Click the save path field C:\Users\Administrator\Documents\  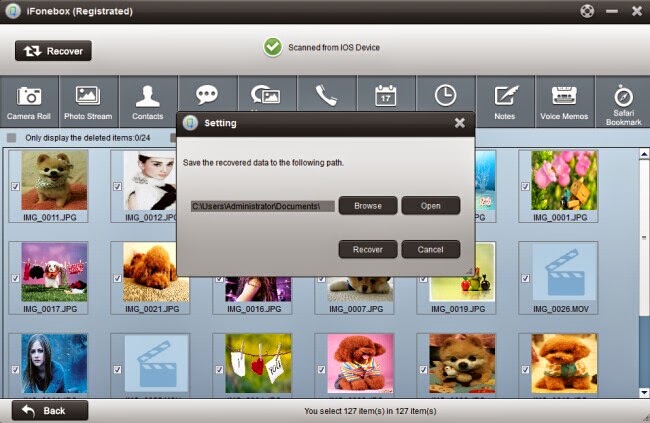[x=262, y=206]
